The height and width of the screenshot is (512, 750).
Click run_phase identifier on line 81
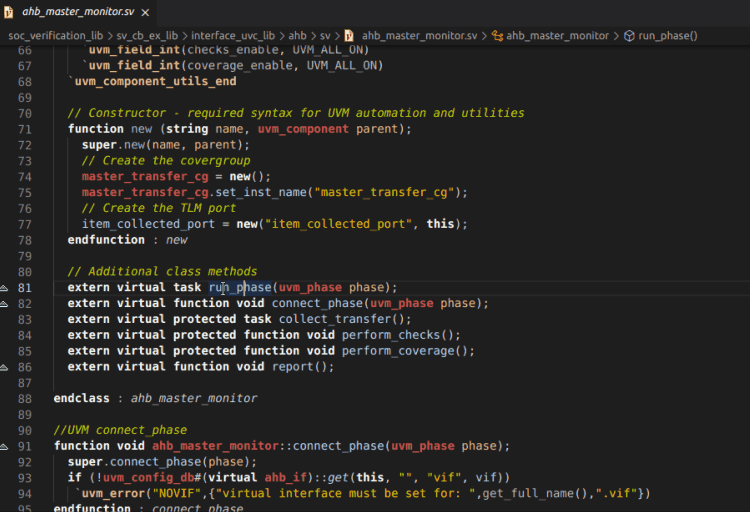tap(240, 287)
